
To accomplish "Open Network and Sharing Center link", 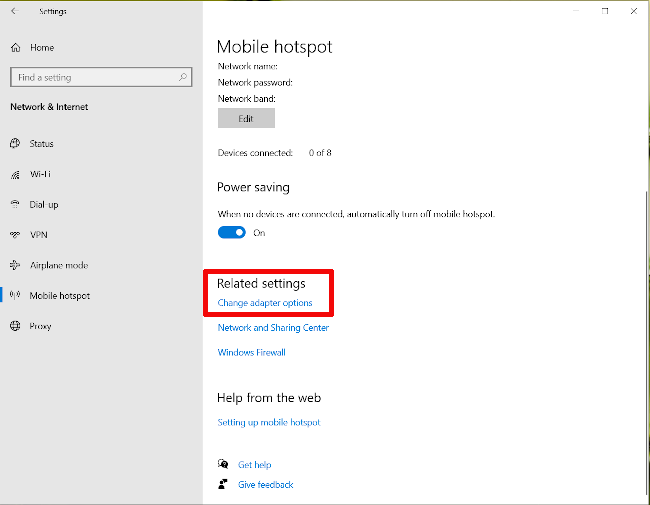I will pyautogui.click(x=273, y=328).
